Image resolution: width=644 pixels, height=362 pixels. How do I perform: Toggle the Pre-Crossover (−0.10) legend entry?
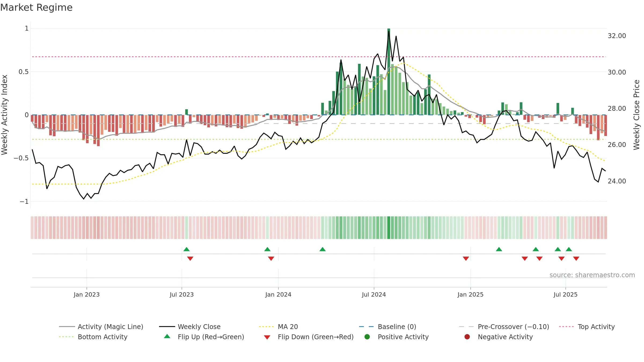click(x=504, y=327)
